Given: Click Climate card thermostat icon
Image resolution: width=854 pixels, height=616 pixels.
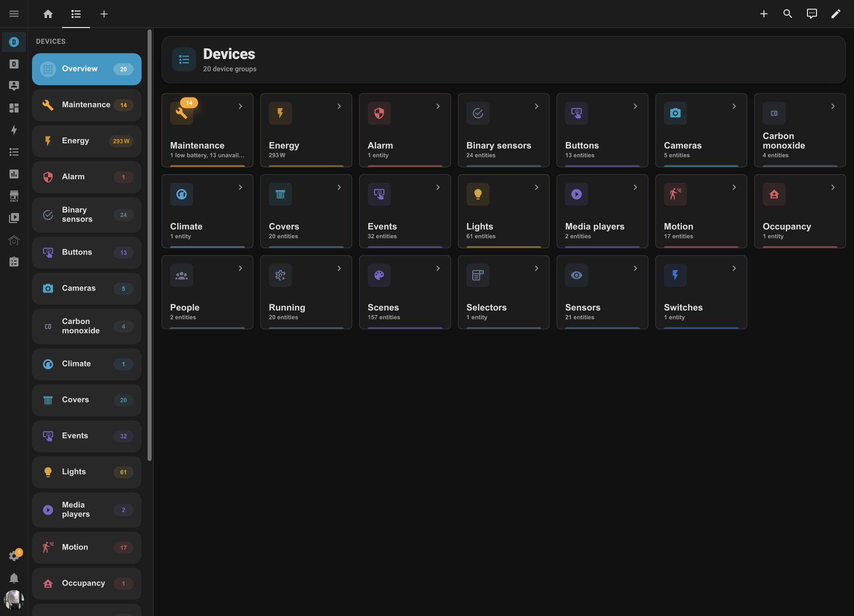Looking at the screenshot, I should point(182,194).
